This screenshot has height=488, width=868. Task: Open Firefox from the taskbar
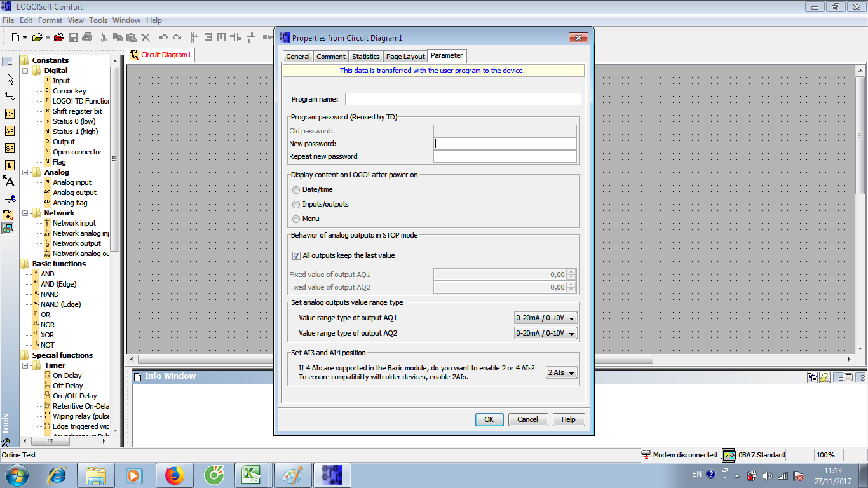[x=173, y=475]
